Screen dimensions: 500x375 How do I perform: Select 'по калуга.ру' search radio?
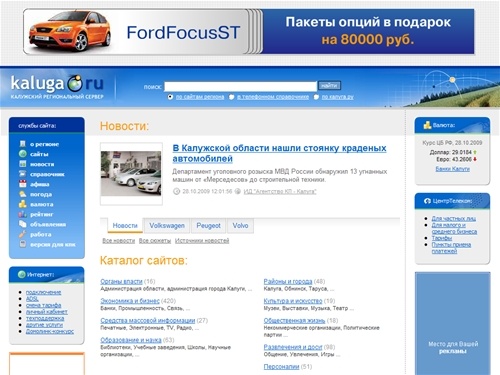[x=316, y=97]
